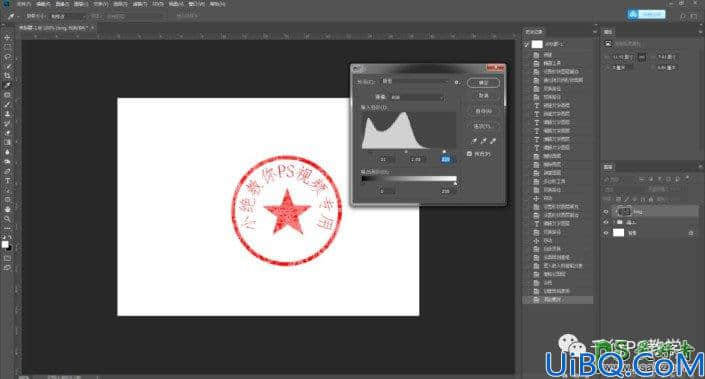Select the Move tool
This screenshot has height=379, width=705.
point(7,37)
